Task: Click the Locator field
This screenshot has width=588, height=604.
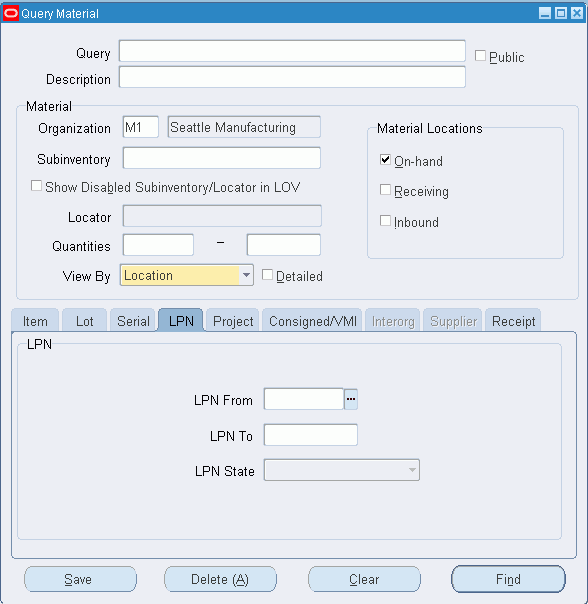Action: click(x=222, y=216)
